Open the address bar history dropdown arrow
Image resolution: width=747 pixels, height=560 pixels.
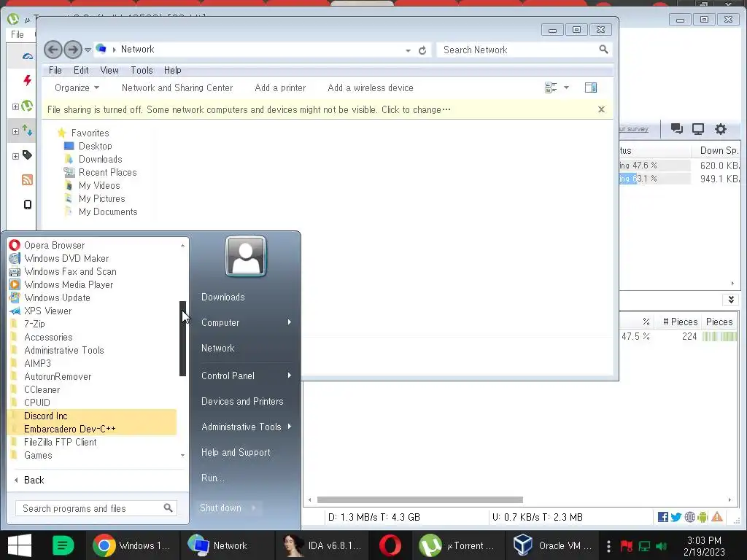(x=409, y=50)
